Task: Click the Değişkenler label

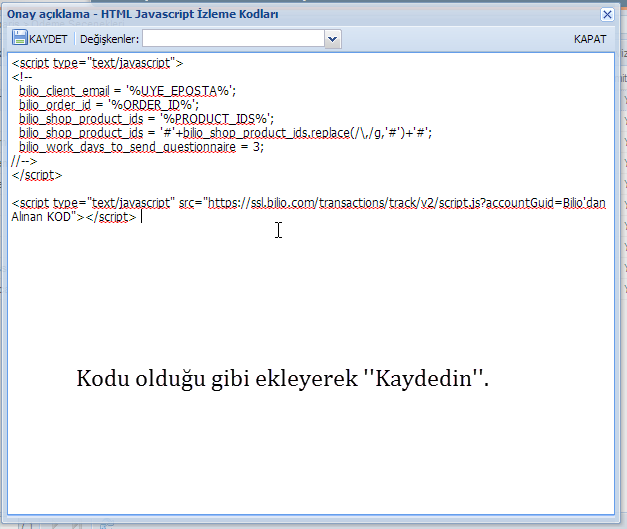Action: point(109,39)
